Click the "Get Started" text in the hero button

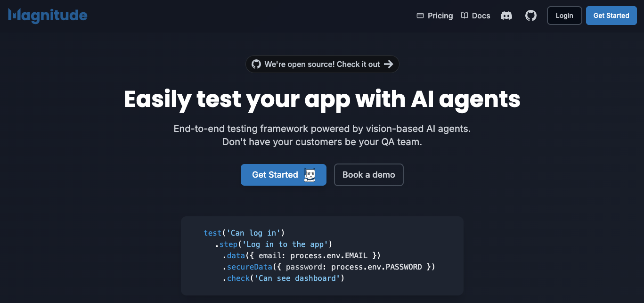pyautogui.click(x=275, y=175)
